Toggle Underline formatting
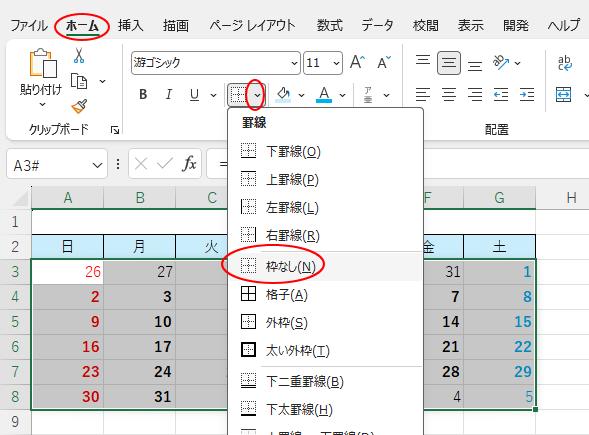 194,95
